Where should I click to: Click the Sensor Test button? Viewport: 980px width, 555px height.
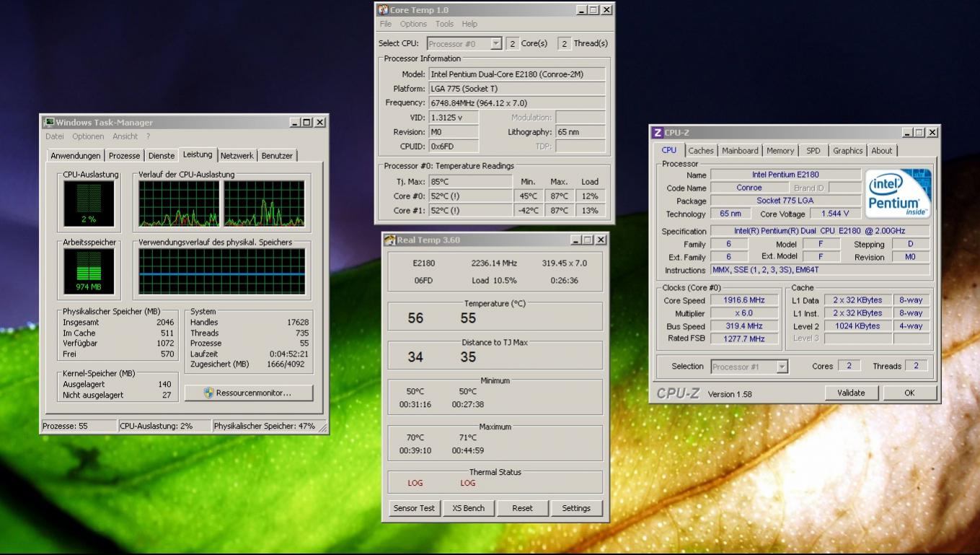(x=414, y=508)
